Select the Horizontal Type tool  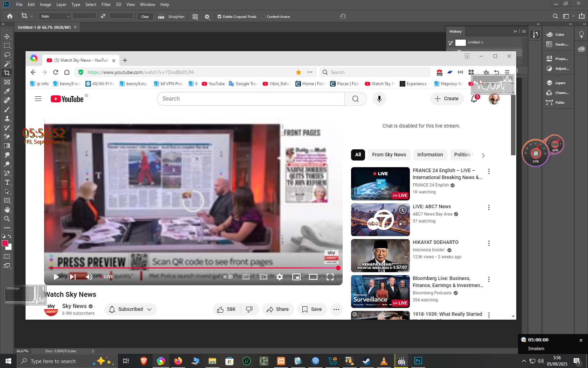tap(7, 182)
